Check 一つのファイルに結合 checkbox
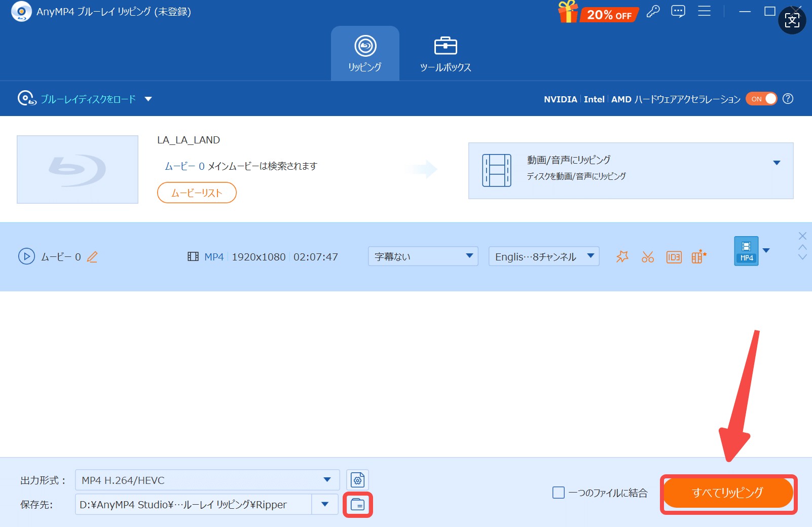 [558, 493]
